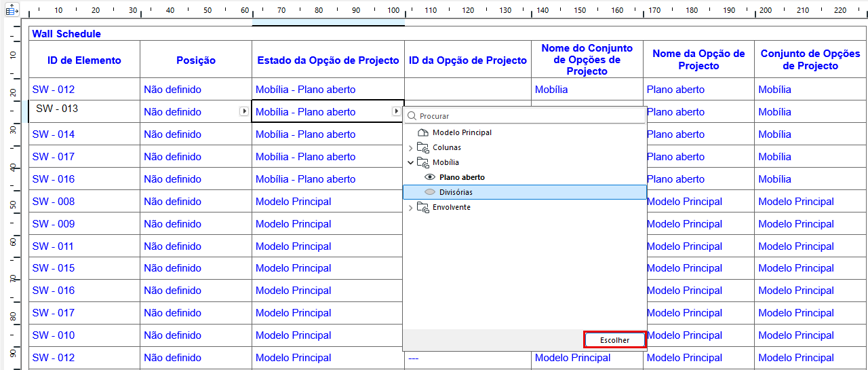
Task: Open the Posição arrow for SW - 013
Action: [244, 111]
